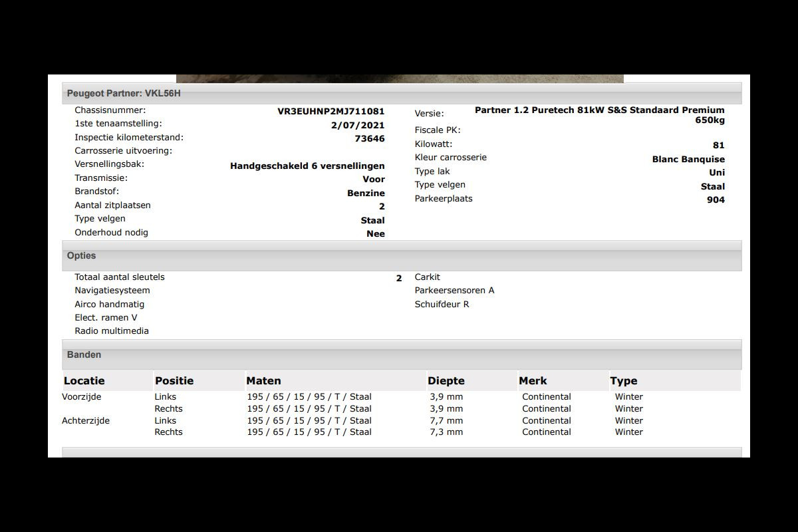The height and width of the screenshot is (532, 798).
Task: Select the registration date 2/07/2021
Action: click(358, 125)
